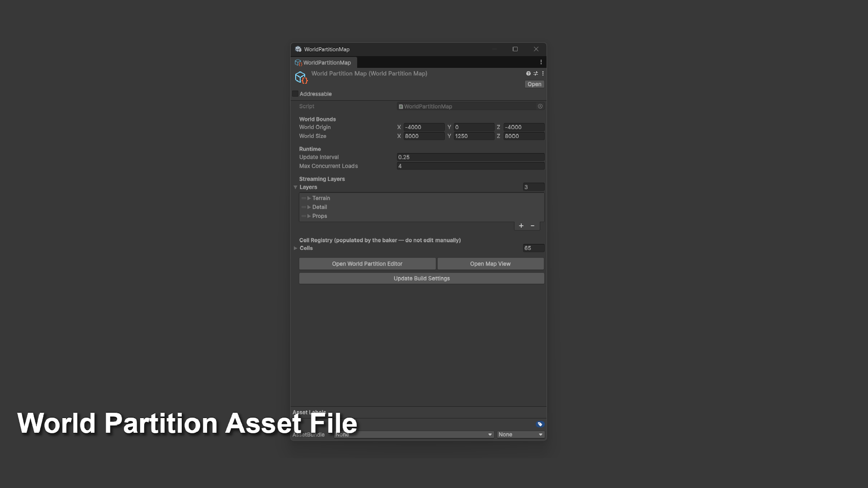
Task: Click the World Size Y field
Action: coord(474,136)
